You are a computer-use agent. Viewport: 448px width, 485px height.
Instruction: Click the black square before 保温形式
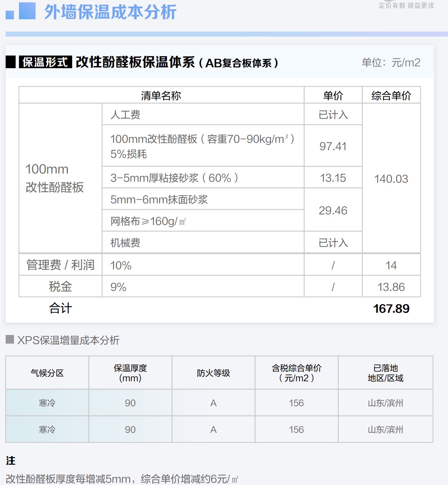pos(11,62)
